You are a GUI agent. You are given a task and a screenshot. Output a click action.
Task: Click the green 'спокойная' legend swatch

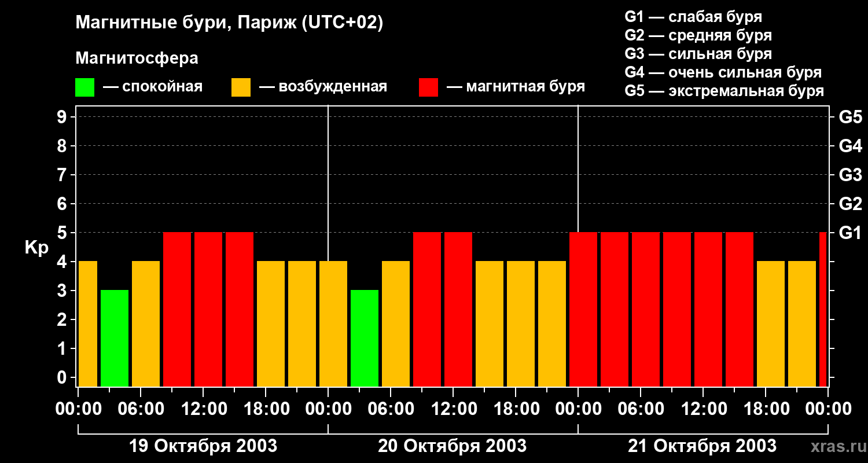tap(84, 87)
